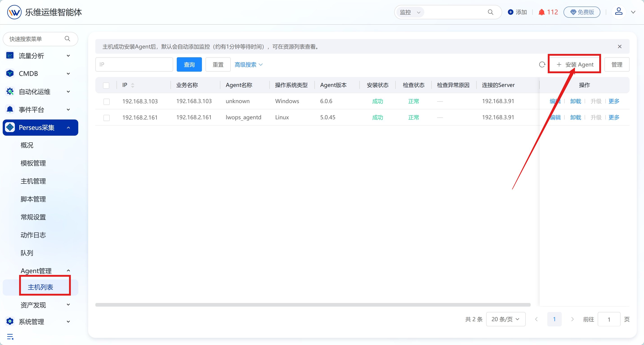The width and height of the screenshot is (644, 345).
Task: Select page 1 in pagination
Action: [x=554, y=319]
